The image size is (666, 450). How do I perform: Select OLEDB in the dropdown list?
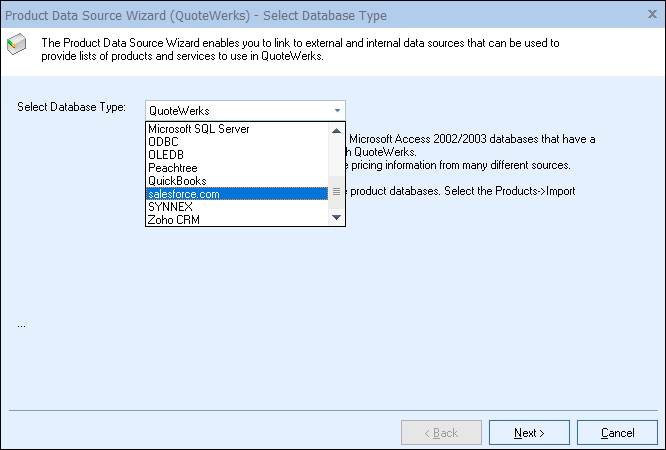click(237, 155)
